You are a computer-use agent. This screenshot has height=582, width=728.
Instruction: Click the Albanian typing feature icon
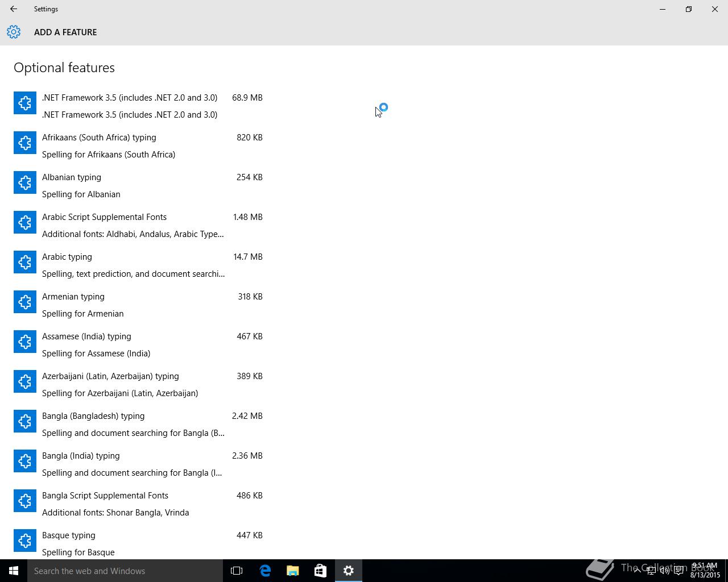[x=25, y=182]
